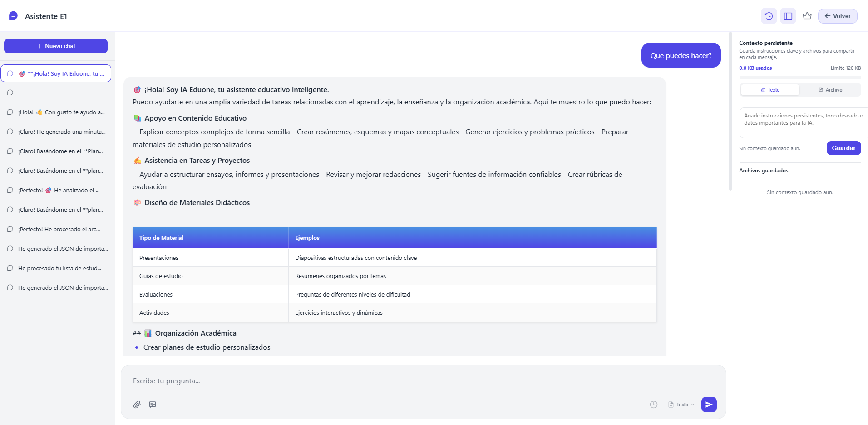Click the crown premium icon
Screen dimensions: 868x425
pyautogui.click(x=807, y=16)
